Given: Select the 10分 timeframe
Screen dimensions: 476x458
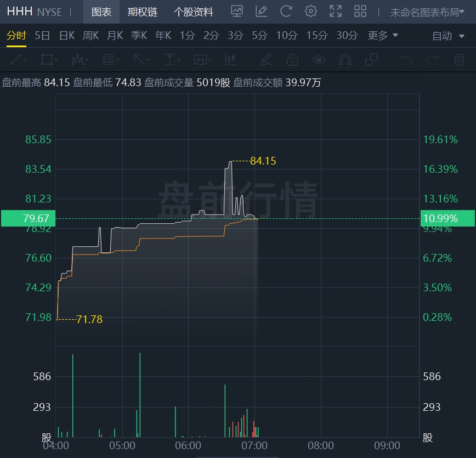Looking at the screenshot, I should 287,36.
